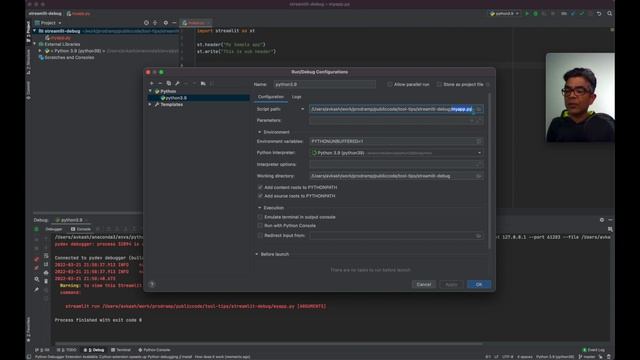This screenshot has width=640, height=360.
Task: Expand Templates node in configuration tree
Action: pos(150,104)
